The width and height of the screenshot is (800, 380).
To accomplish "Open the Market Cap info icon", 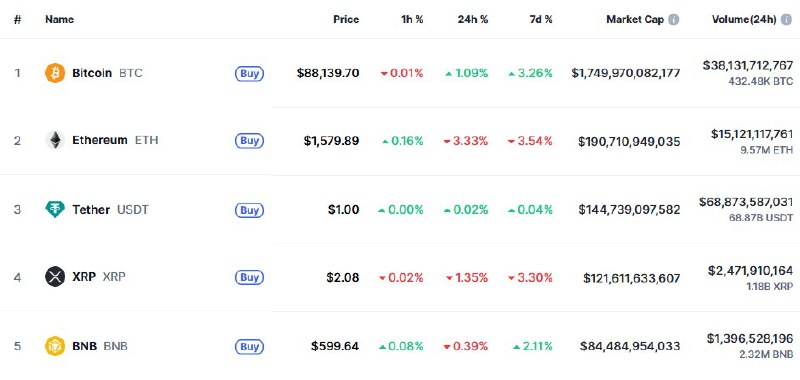I will [673, 20].
